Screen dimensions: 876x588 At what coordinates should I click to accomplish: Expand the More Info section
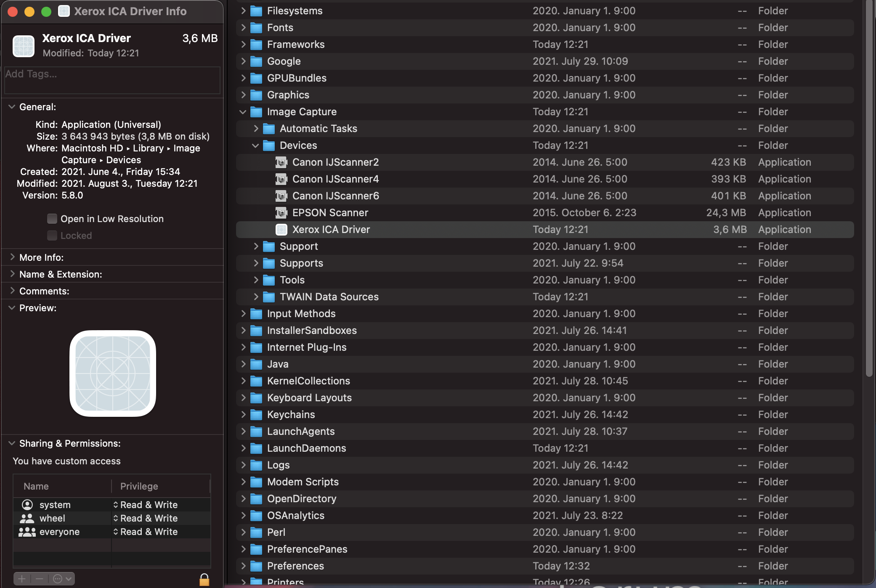tap(12, 257)
